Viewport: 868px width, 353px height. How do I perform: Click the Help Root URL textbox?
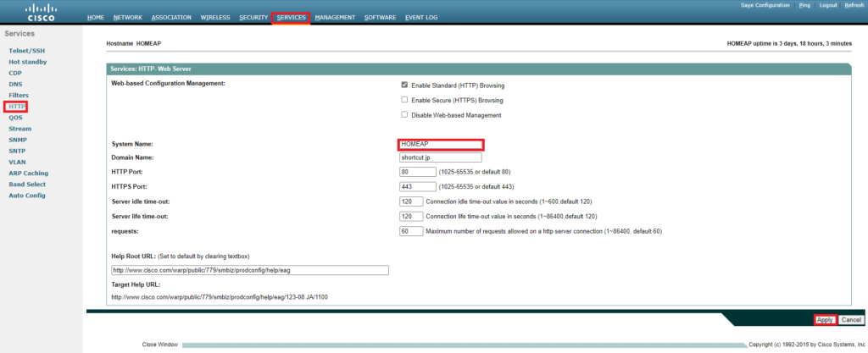(x=250, y=270)
